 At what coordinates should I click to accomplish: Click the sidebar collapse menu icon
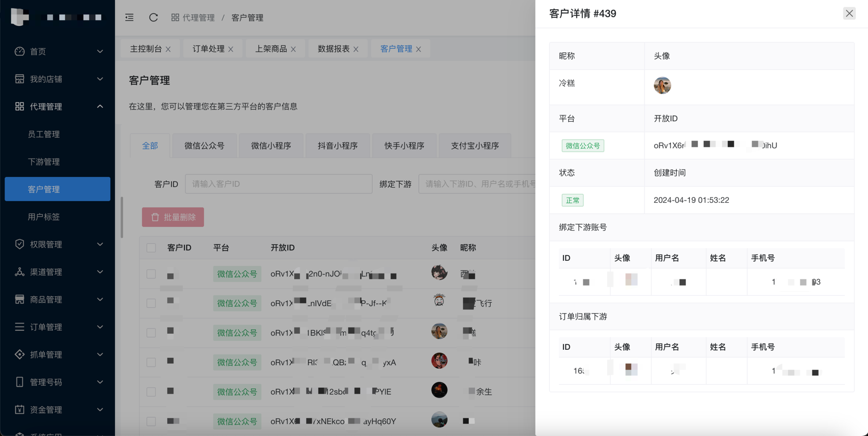point(129,18)
